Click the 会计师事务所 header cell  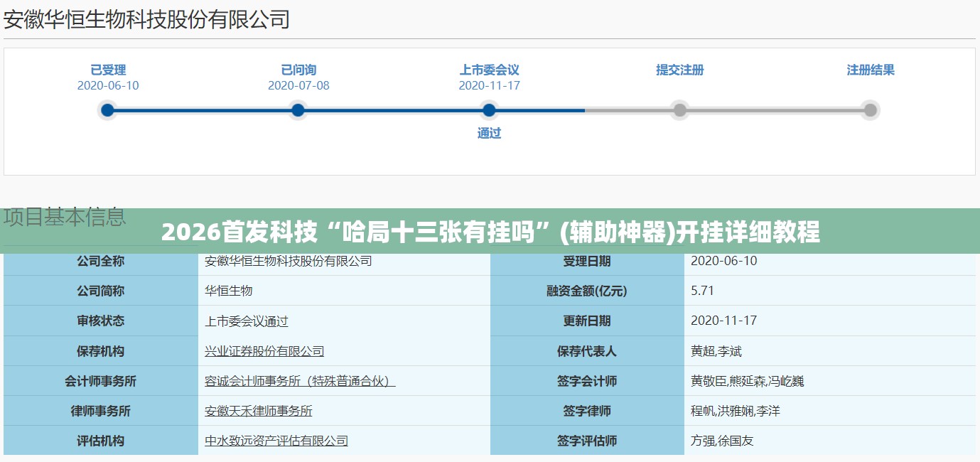(101, 381)
